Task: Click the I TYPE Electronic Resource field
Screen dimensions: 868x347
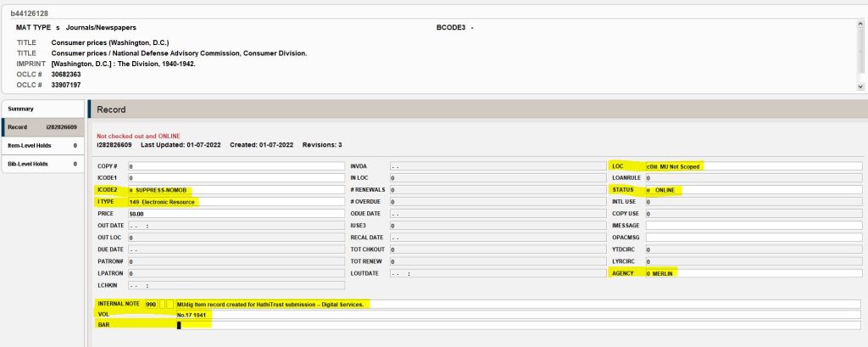Action: coord(235,202)
